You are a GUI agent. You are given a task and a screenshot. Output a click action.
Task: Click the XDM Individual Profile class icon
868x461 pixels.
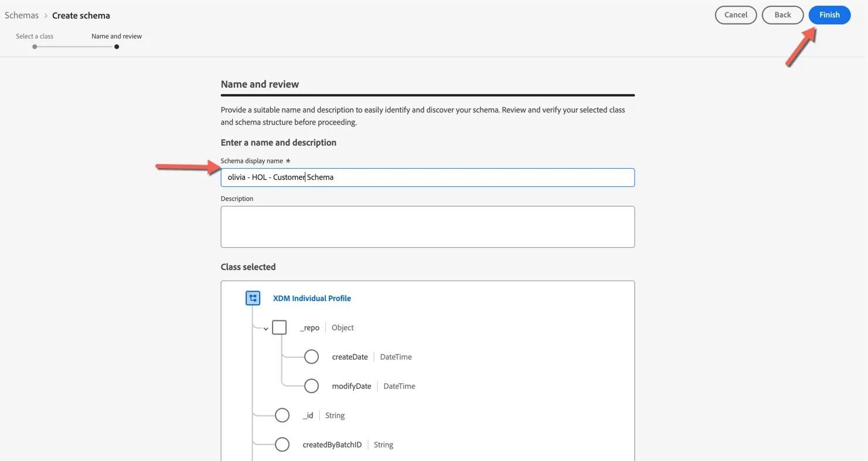click(253, 298)
